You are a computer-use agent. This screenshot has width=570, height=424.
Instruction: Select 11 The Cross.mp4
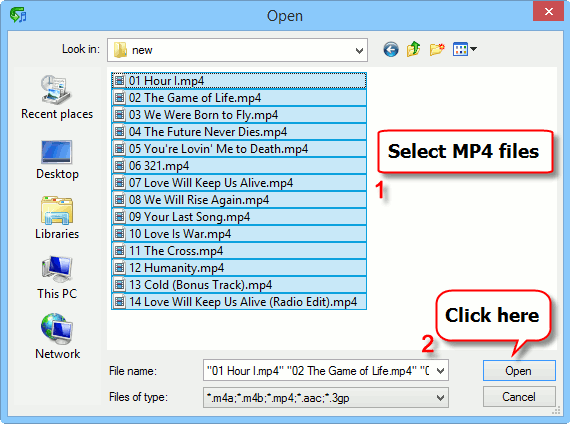tap(239, 251)
